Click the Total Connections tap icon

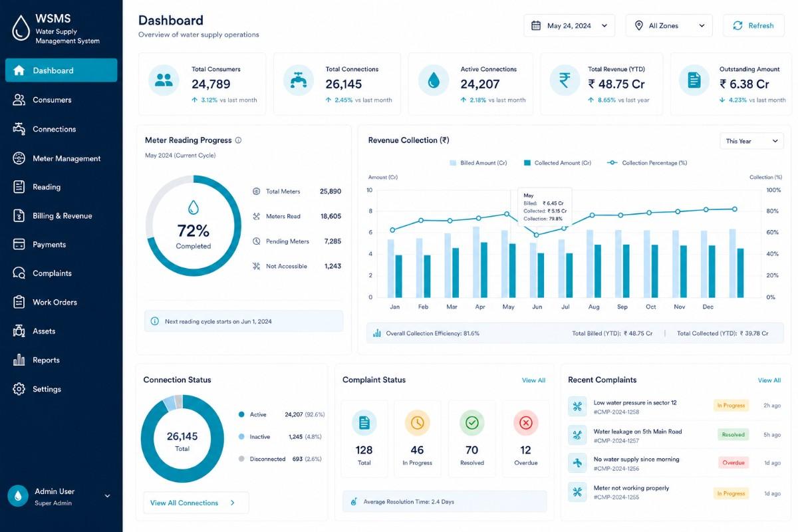(x=299, y=80)
